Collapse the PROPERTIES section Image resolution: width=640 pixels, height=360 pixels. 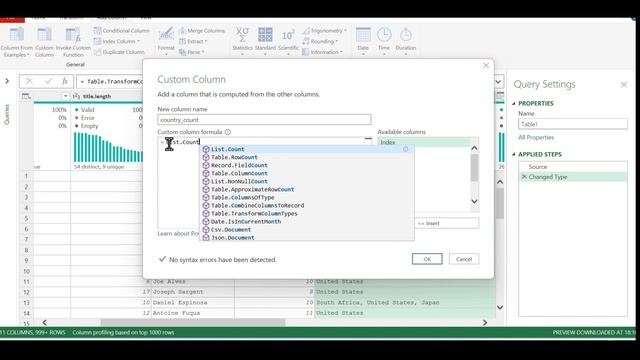[514, 103]
